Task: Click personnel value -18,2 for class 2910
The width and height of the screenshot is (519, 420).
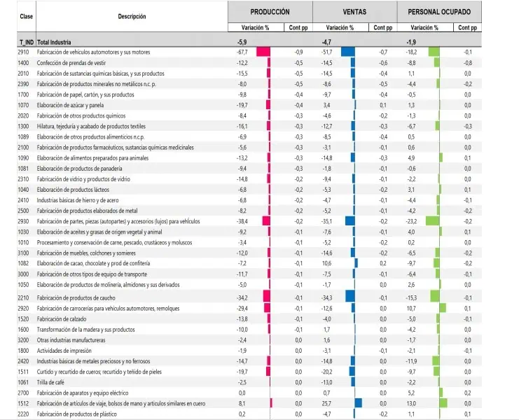Action: click(x=411, y=52)
